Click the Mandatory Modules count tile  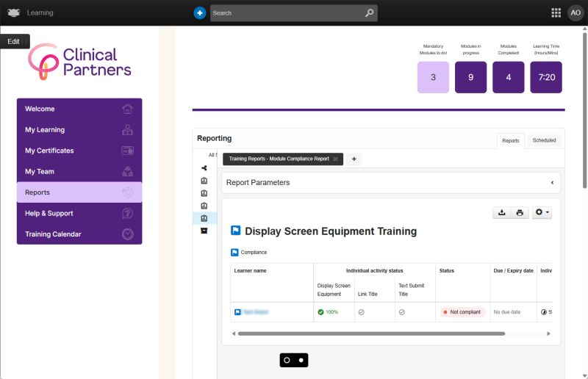tap(433, 77)
